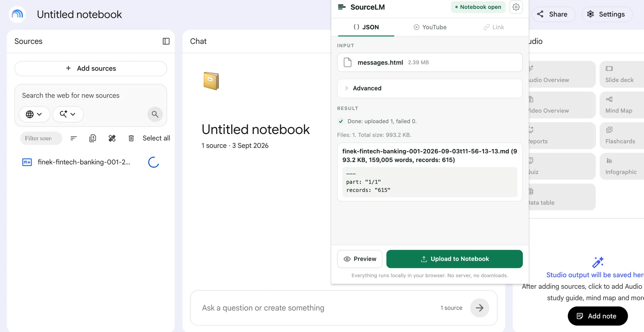This screenshot has width=644, height=332.
Task: Click the Infographic studio card
Action: coord(622,166)
